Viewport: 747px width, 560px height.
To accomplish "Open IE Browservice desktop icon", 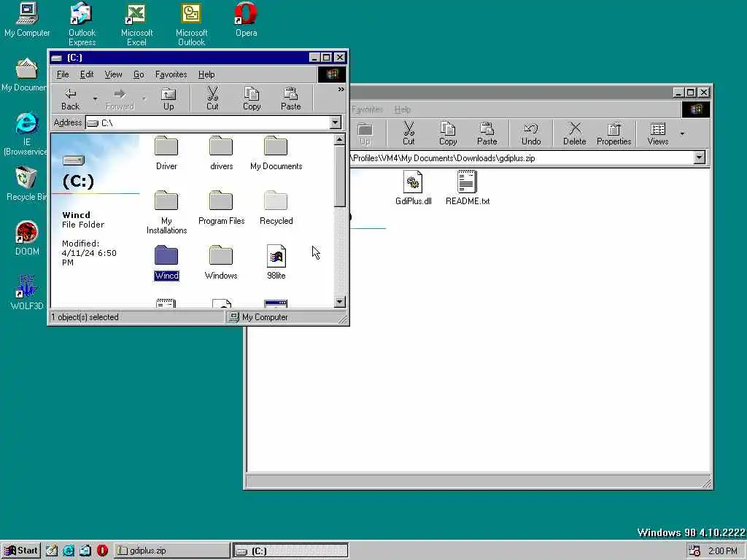I will [x=26, y=134].
